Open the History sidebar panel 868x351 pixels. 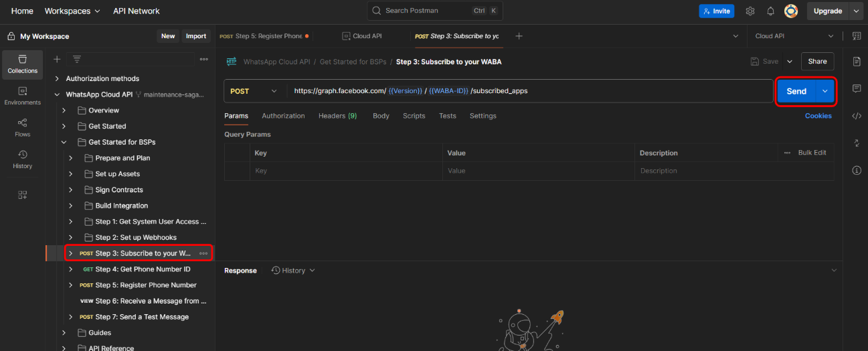[x=22, y=159]
